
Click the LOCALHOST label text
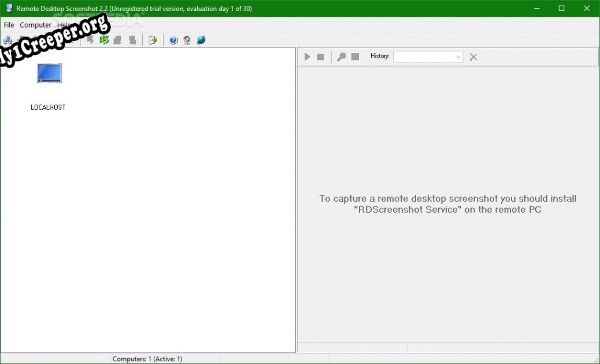tap(48, 107)
